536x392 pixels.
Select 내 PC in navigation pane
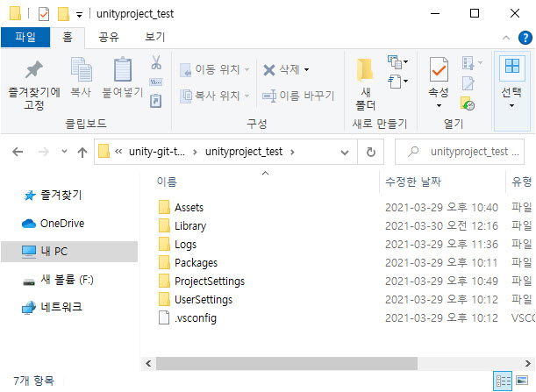click(x=69, y=252)
